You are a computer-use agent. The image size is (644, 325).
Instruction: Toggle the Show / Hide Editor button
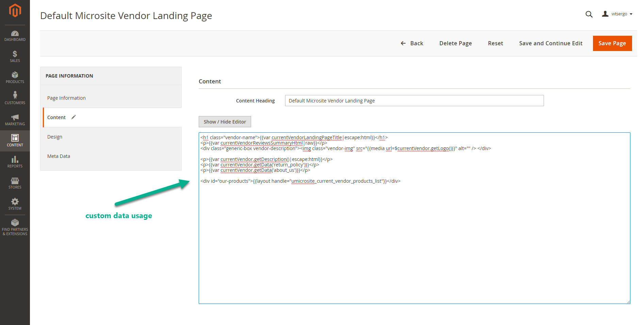(x=225, y=122)
